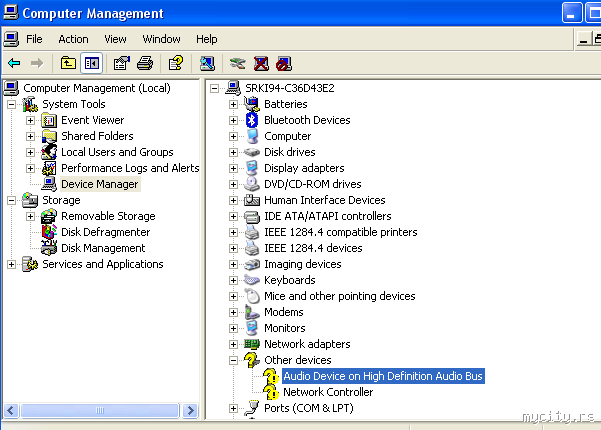This screenshot has width=601, height=430.
Task: Open the Action menu
Action: pyautogui.click(x=73, y=39)
